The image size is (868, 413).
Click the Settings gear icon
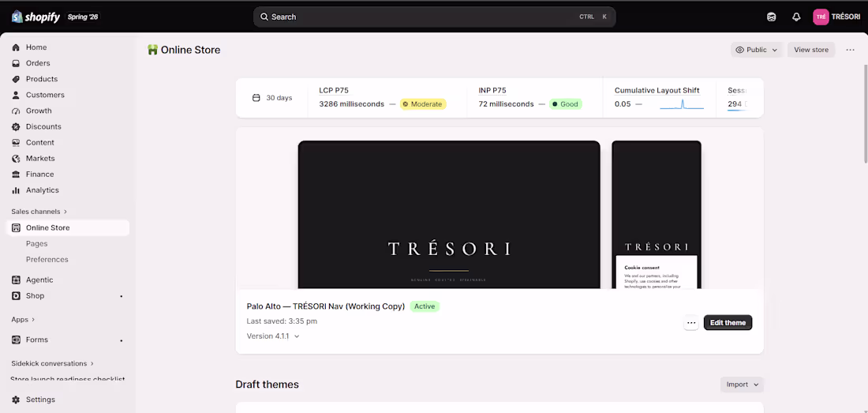point(16,400)
